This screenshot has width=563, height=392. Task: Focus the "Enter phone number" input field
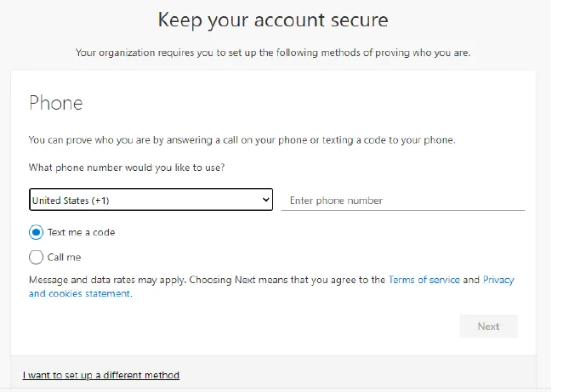tap(402, 201)
